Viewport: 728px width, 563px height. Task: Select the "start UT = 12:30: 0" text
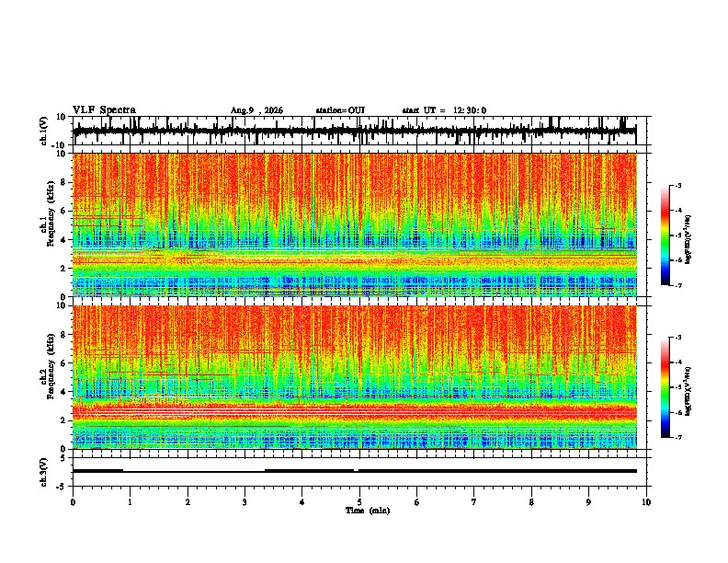click(444, 110)
